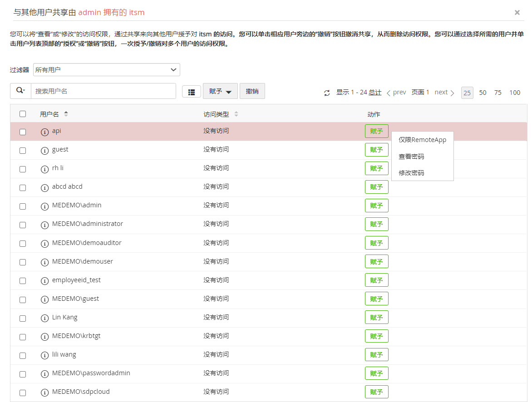Open the list view column icon
The height and width of the screenshot is (402, 532).
(192, 92)
